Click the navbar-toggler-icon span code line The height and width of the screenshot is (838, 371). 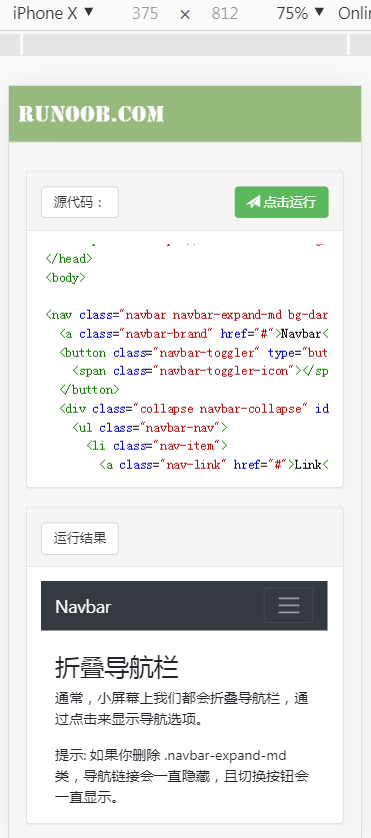coord(200,371)
